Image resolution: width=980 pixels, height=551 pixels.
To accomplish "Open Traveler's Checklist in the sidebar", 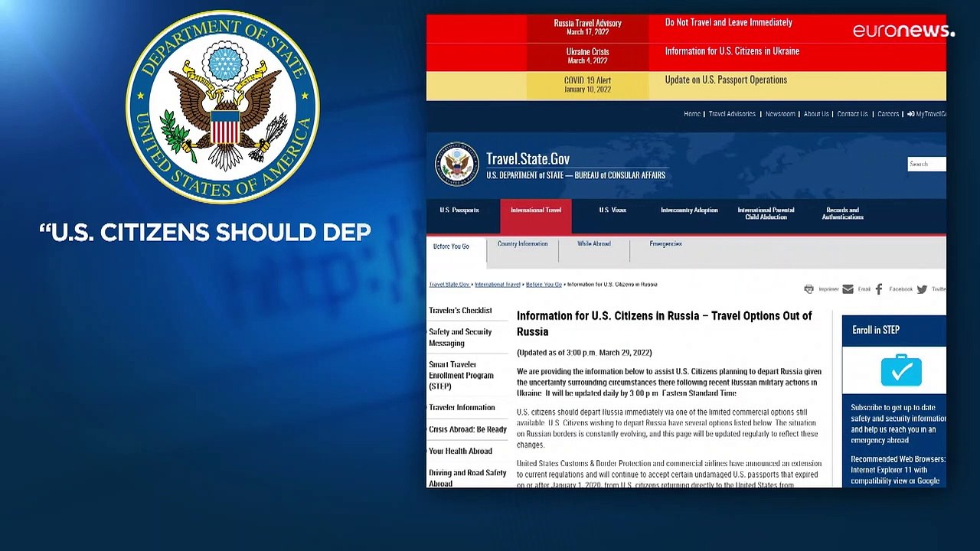I will (x=460, y=311).
